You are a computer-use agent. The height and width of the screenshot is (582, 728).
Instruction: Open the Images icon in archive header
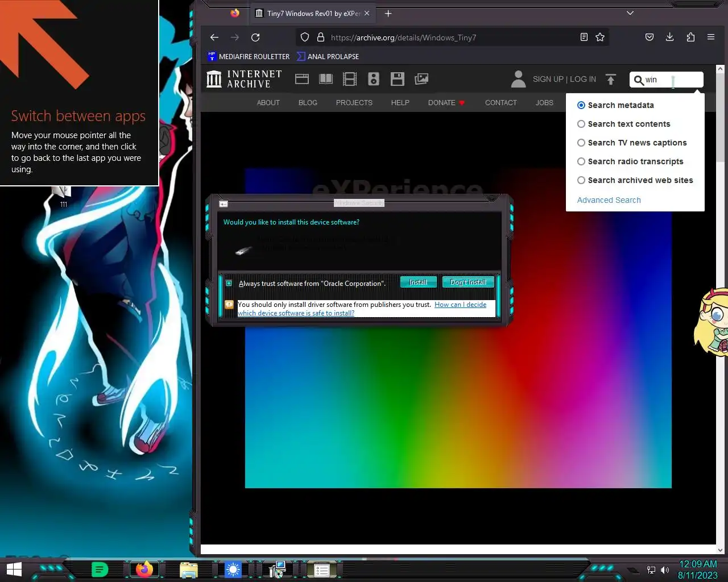[x=421, y=79]
